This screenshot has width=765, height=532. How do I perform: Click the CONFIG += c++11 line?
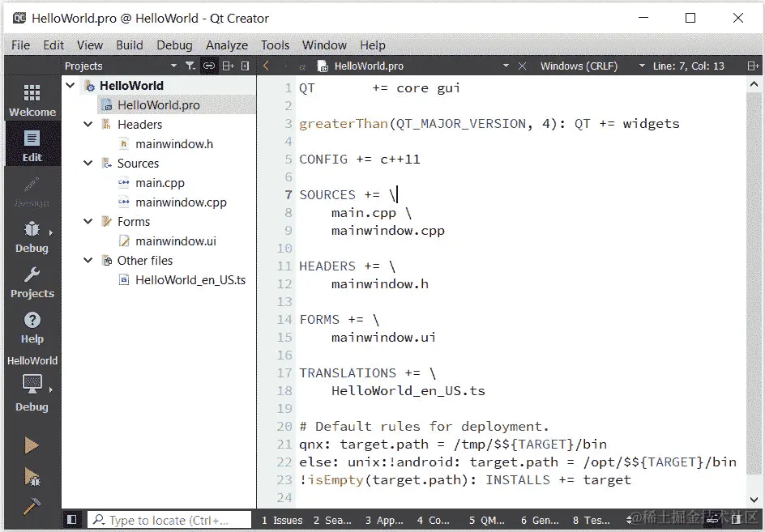pyautogui.click(x=360, y=160)
